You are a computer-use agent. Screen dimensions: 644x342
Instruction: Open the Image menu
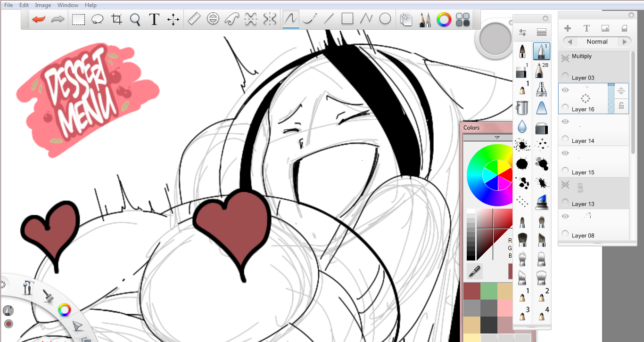43,5
